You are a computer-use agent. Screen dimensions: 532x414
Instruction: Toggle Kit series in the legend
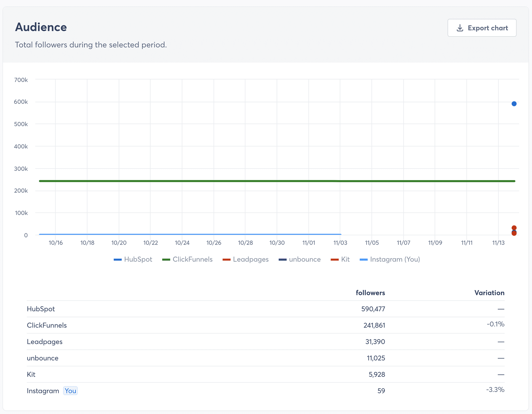pos(340,259)
